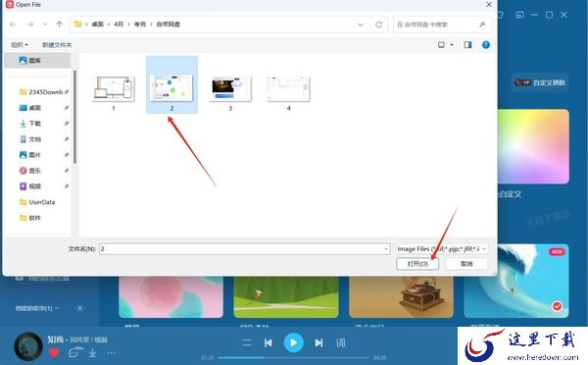
Task: Switch music player to mini mode
Action: 519,15
